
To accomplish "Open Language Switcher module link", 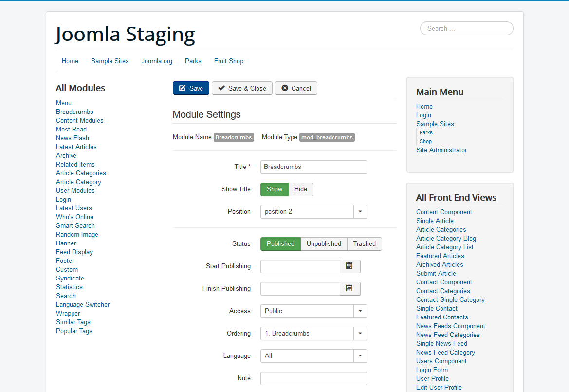I will 83,304.
